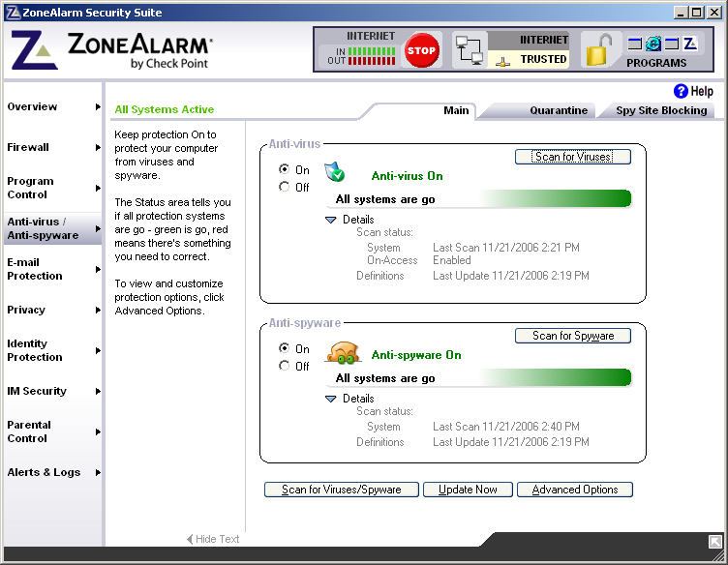Click the PROGRAMS label in header
This screenshot has height=565, width=728.
(656, 63)
